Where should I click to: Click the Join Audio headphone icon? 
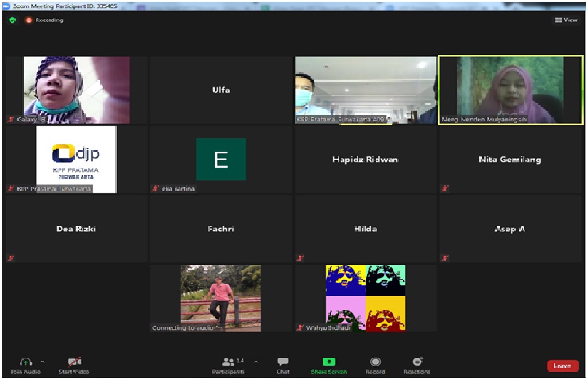pyautogui.click(x=25, y=362)
